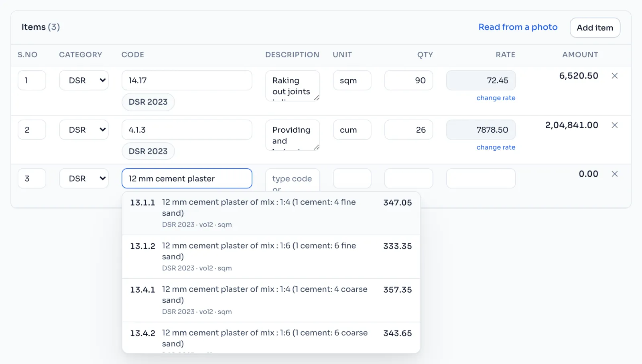Click change rate under 7878.50

pos(496,147)
